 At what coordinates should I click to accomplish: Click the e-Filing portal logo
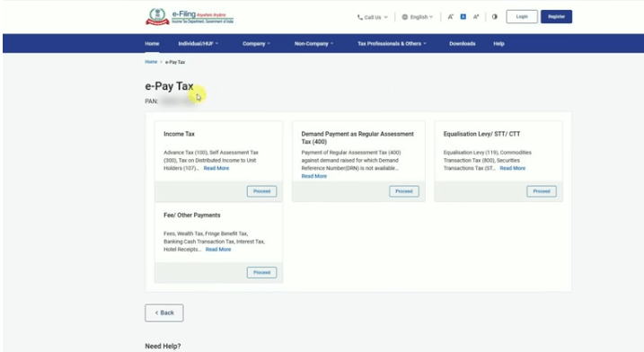(190, 17)
